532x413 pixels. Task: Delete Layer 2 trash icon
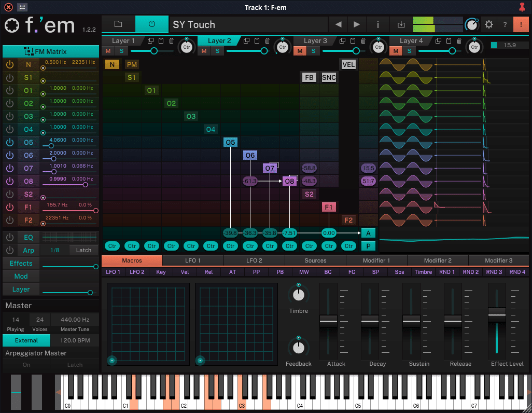pyautogui.click(x=268, y=41)
